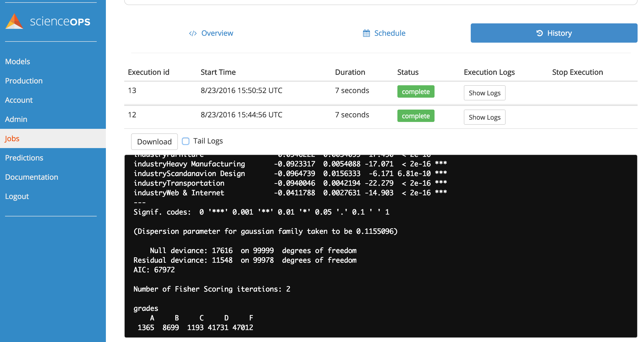Navigate to Admin section
Screen dimensions: 644x342
point(16,119)
